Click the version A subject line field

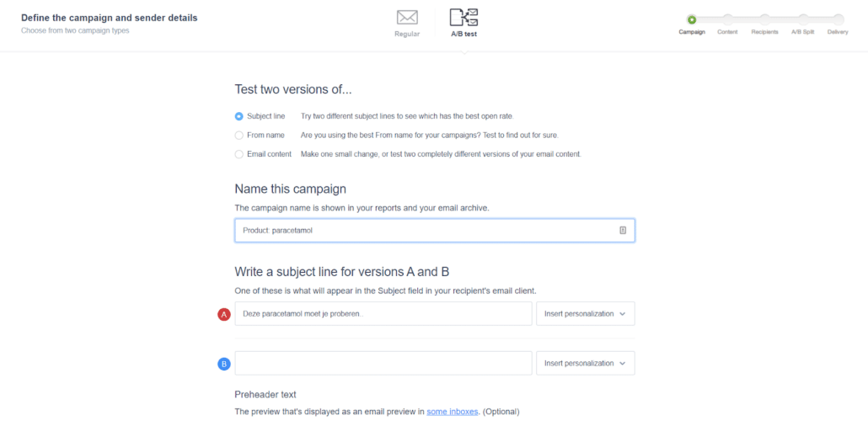tap(383, 314)
